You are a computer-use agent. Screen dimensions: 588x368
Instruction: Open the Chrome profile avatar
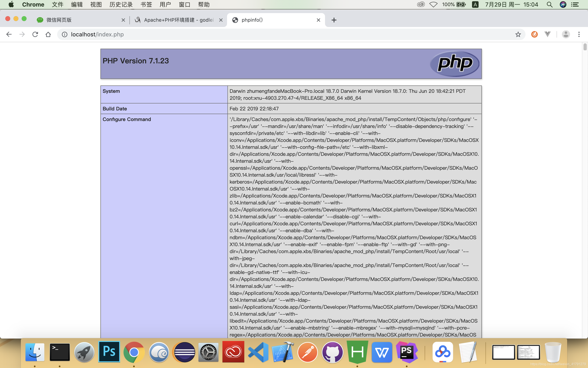(x=566, y=34)
